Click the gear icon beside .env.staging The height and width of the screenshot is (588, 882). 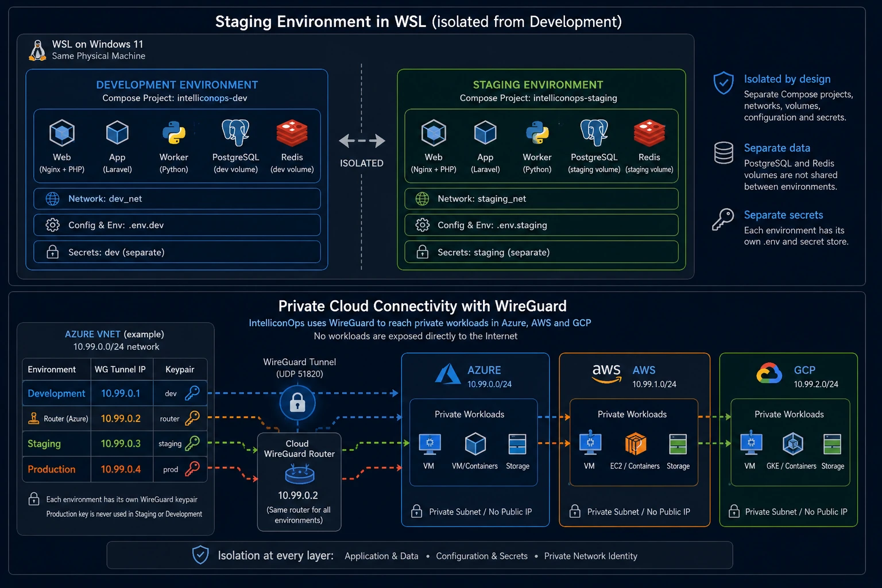(422, 225)
